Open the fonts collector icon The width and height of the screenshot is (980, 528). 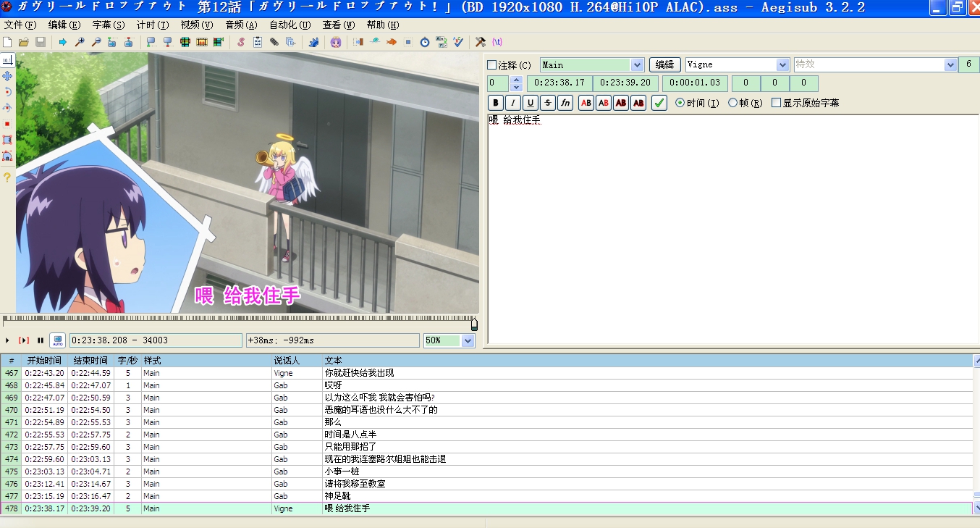point(291,42)
